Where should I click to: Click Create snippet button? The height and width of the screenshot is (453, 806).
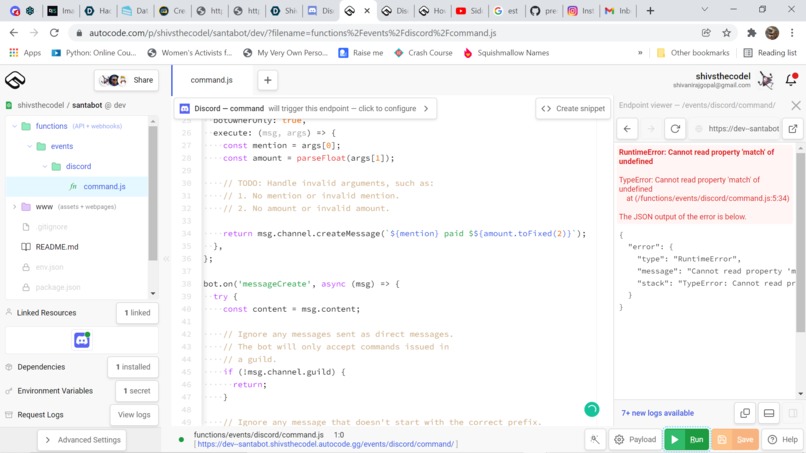(x=573, y=108)
